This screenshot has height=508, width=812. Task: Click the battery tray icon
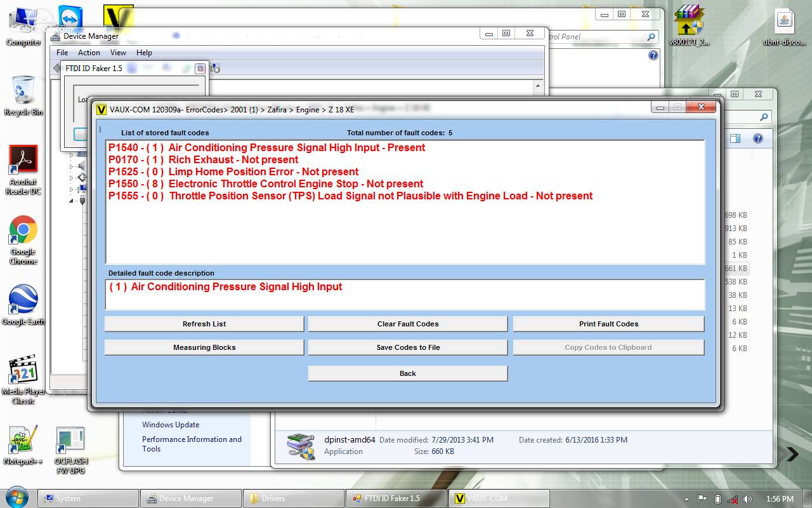click(x=717, y=498)
